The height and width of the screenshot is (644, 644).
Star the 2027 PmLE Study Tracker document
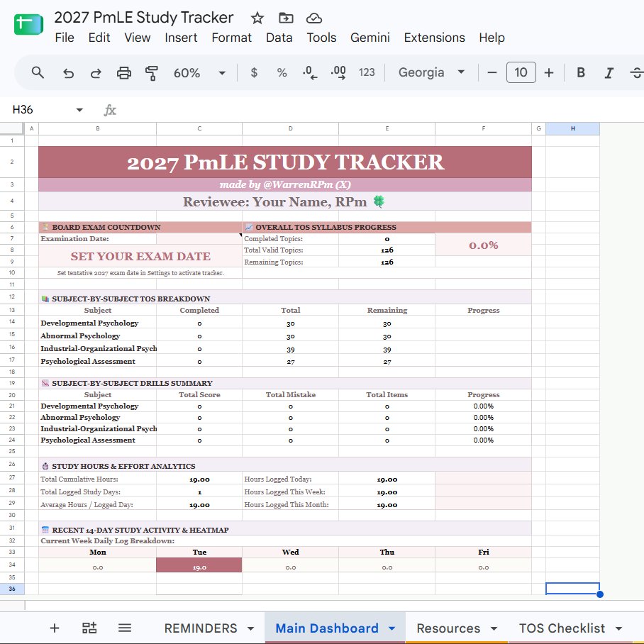point(257,18)
